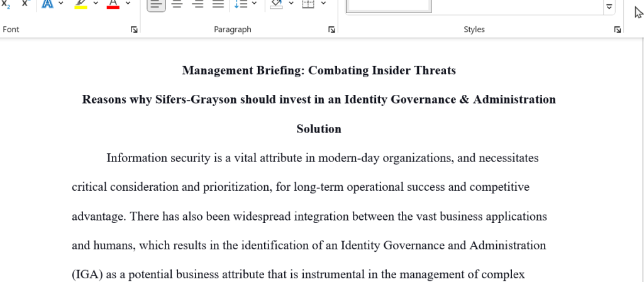The image size is (644, 282).
Task: Apply subscript formatting
Action: coord(6,3)
